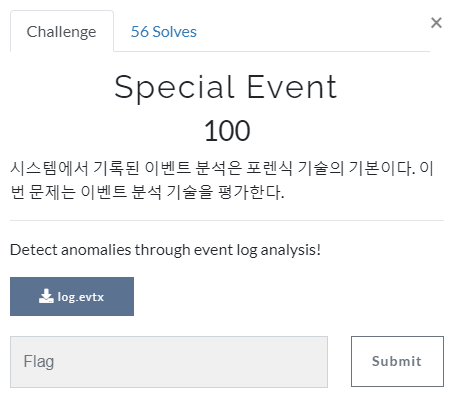Click the word 'Event' in the heading
The height and width of the screenshot is (397, 450).
click(292, 87)
